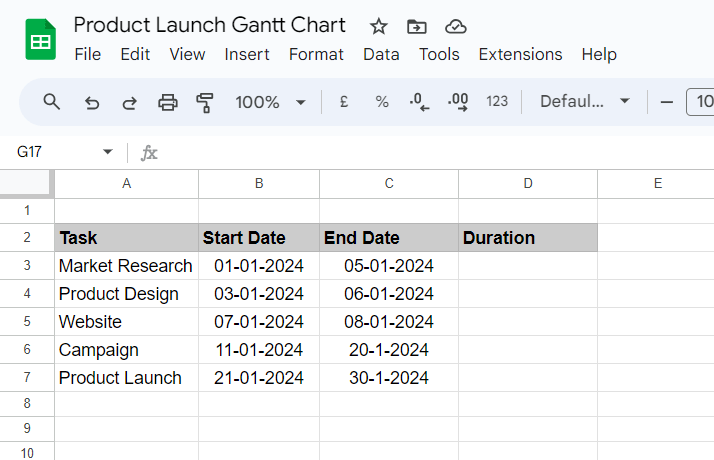Screen dimensions: 714x460
Task: Decrease font size with minus button
Action: coord(667,102)
